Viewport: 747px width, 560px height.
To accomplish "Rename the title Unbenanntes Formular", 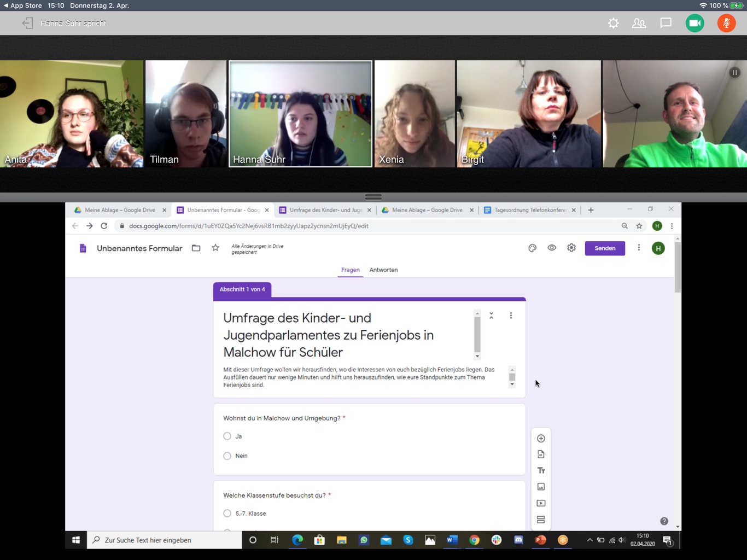I will pos(139,248).
